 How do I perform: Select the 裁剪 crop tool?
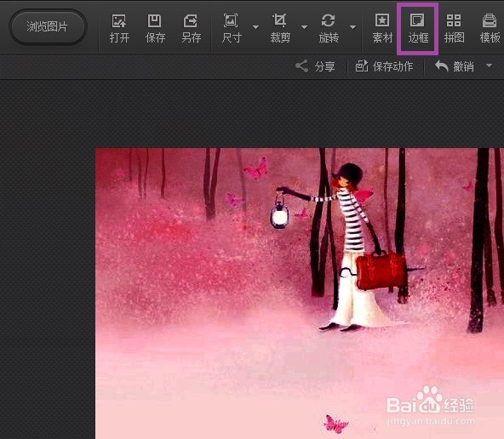tap(279, 29)
